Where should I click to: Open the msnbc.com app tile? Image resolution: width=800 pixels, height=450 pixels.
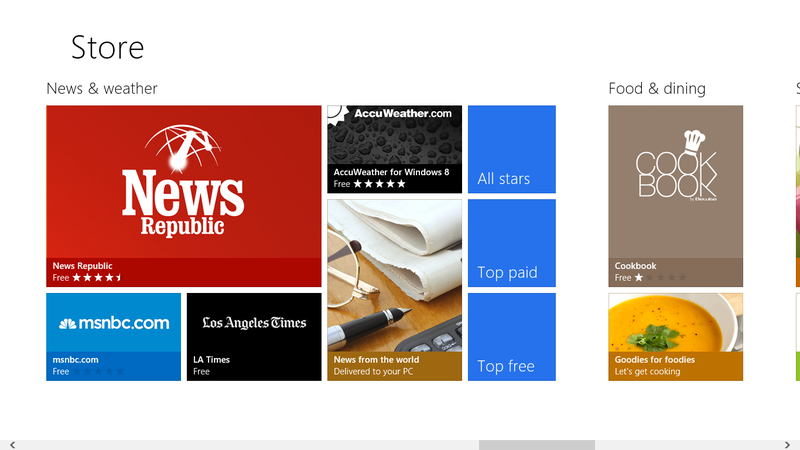[x=113, y=337]
